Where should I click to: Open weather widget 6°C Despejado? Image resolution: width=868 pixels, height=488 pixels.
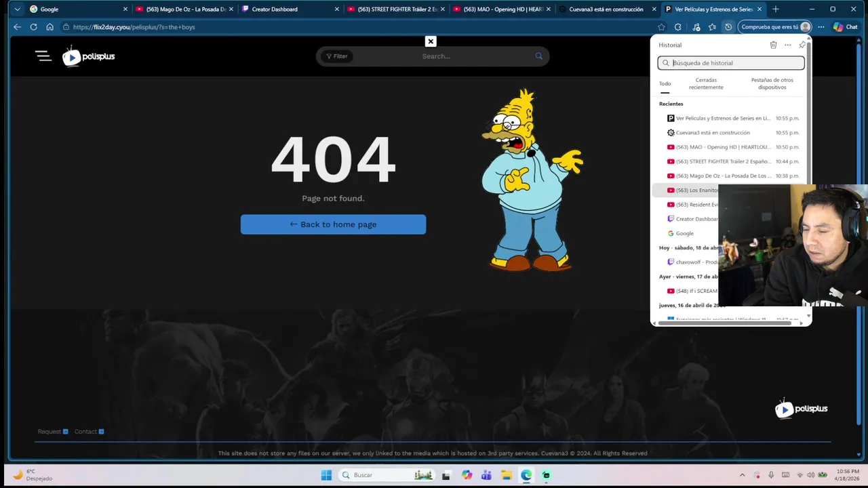pyautogui.click(x=33, y=475)
